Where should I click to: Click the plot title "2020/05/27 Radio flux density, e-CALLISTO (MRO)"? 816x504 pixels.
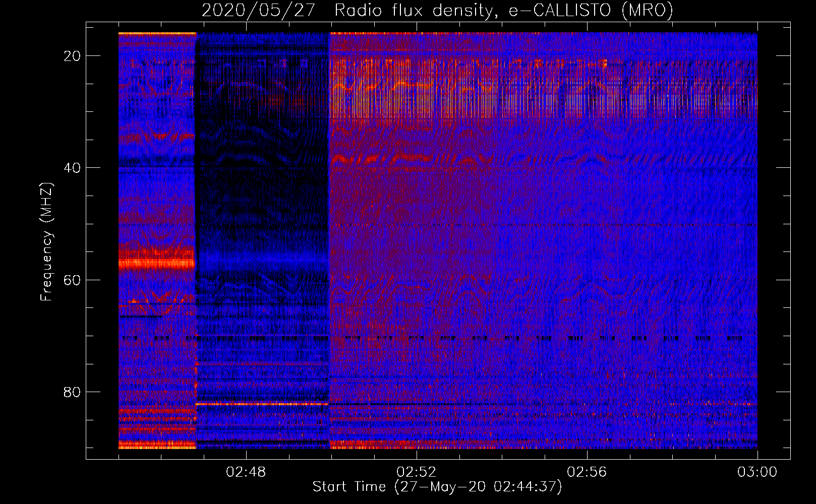(x=437, y=10)
